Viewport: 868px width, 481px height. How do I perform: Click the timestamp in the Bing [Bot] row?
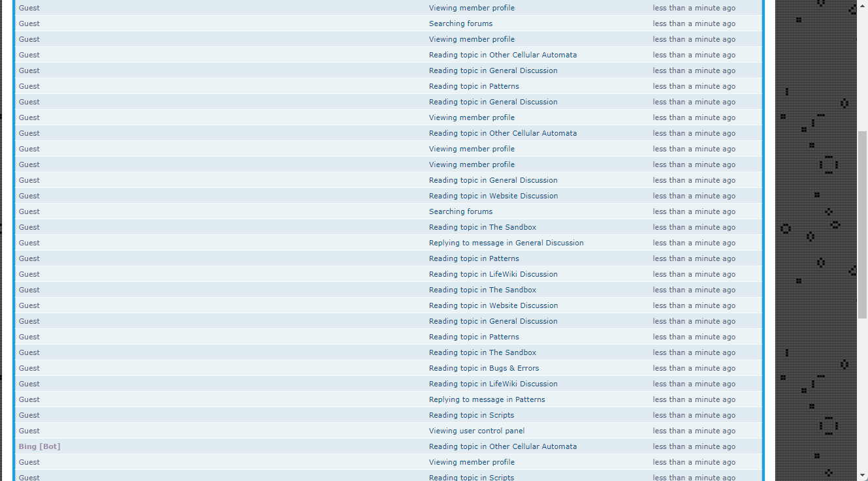[694, 446]
